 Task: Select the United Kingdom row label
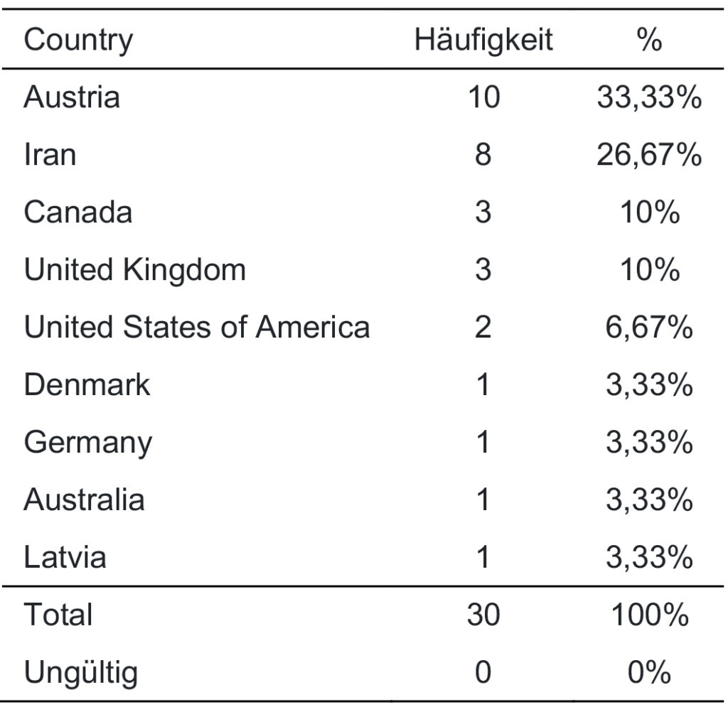[134, 271]
